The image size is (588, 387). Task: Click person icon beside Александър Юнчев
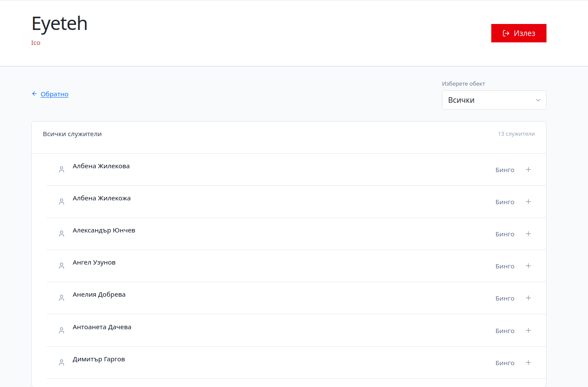(x=62, y=234)
